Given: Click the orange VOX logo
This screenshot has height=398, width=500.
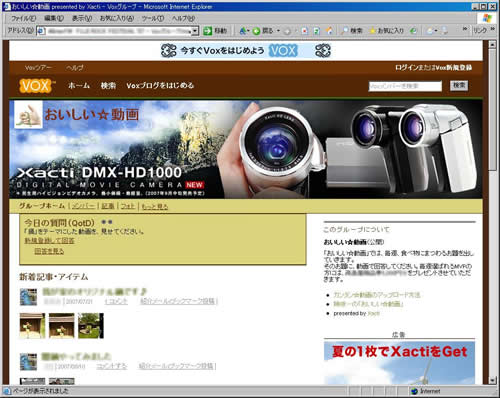Looking at the screenshot, I should pyautogui.click(x=36, y=86).
